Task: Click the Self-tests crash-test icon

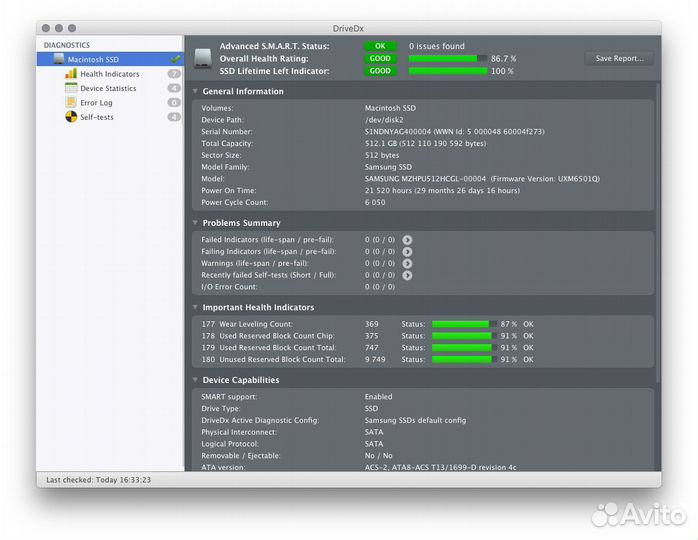Action: pos(71,117)
